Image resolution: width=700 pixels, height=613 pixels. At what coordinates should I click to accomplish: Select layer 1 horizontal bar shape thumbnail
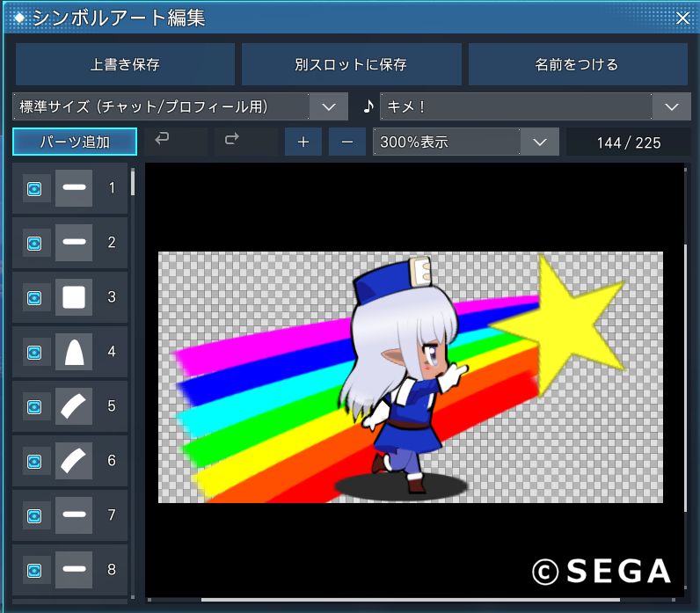tap(74, 188)
